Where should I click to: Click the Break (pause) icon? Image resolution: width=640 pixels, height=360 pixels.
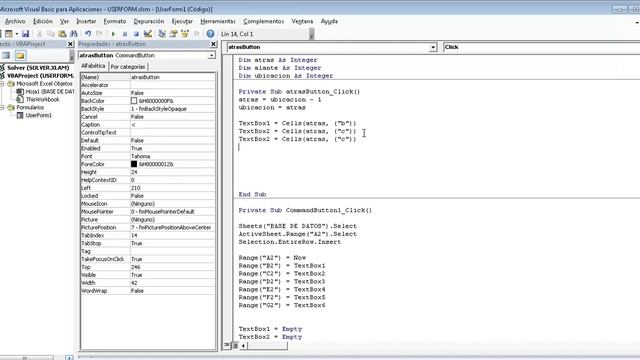(x=125, y=34)
